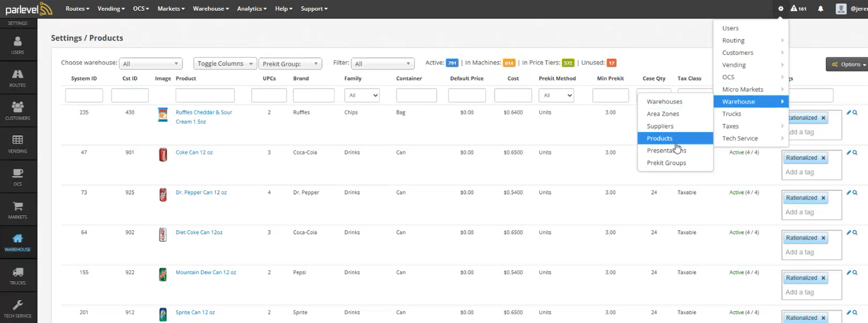The height and width of the screenshot is (323, 868).
Task: Open the Options button dropdown
Action: pos(847,64)
